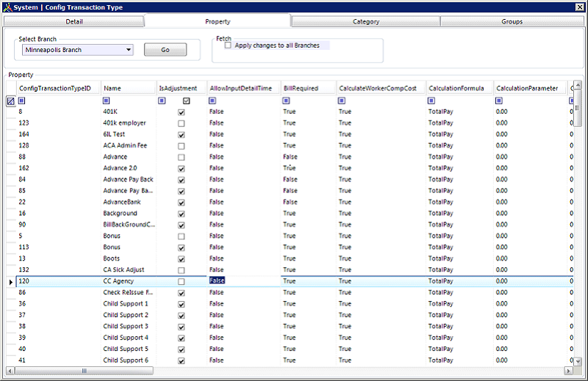Image resolution: width=588 pixels, height=381 pixels.
Task: Click the filter icon under CalculationFormula column
Action: pyautogui.click(x=431, y=101)
